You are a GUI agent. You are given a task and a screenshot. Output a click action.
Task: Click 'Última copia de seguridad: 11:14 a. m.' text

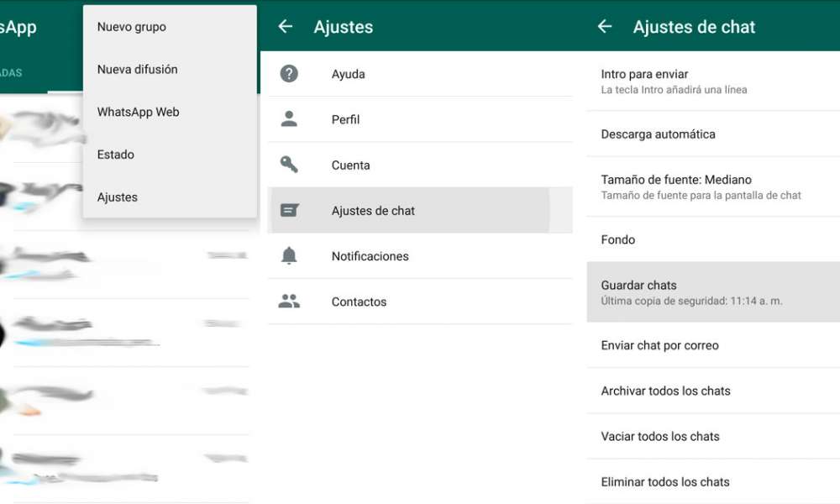pos(691,301)
